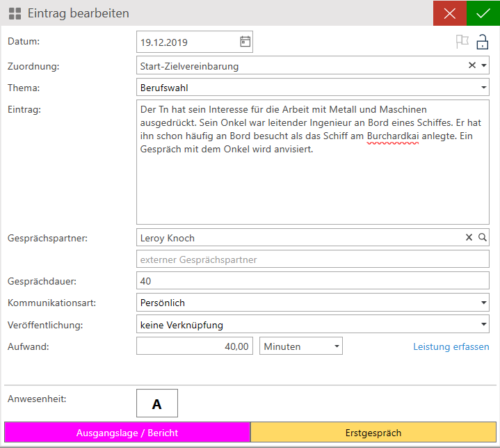Click the Leistung erfassen link
This screenshot has height=448, width=500.
click(x=451, y=346)
